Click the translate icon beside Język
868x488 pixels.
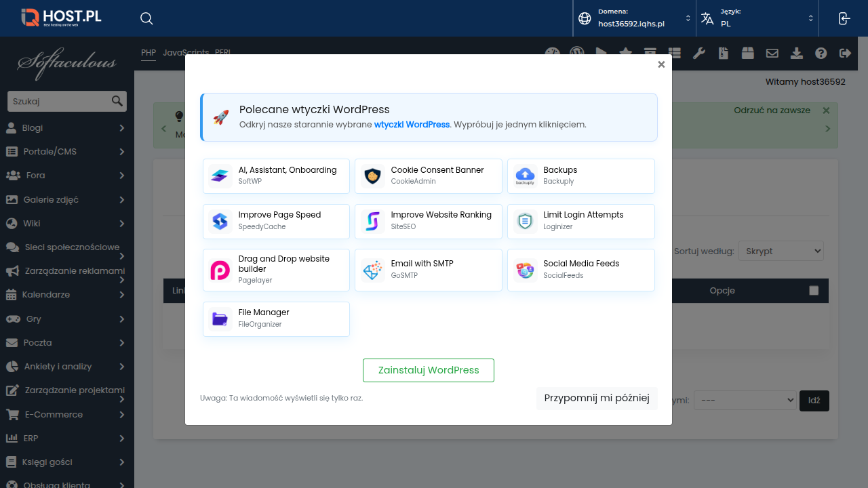[x=707, y=18]
